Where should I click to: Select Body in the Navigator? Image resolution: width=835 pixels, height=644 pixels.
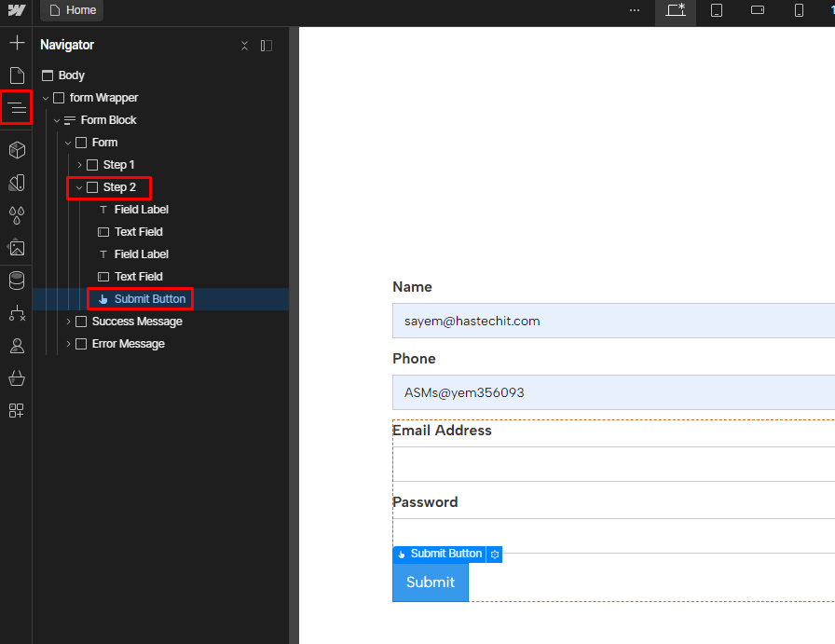[x=72, y=75]
